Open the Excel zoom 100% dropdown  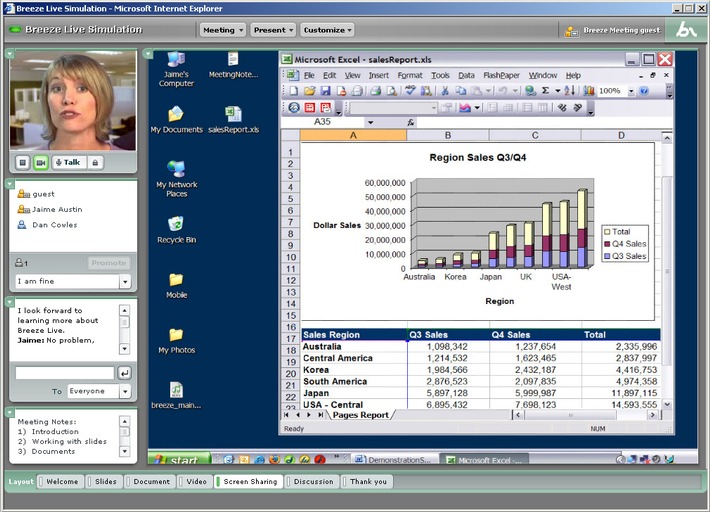click(631, 91)
